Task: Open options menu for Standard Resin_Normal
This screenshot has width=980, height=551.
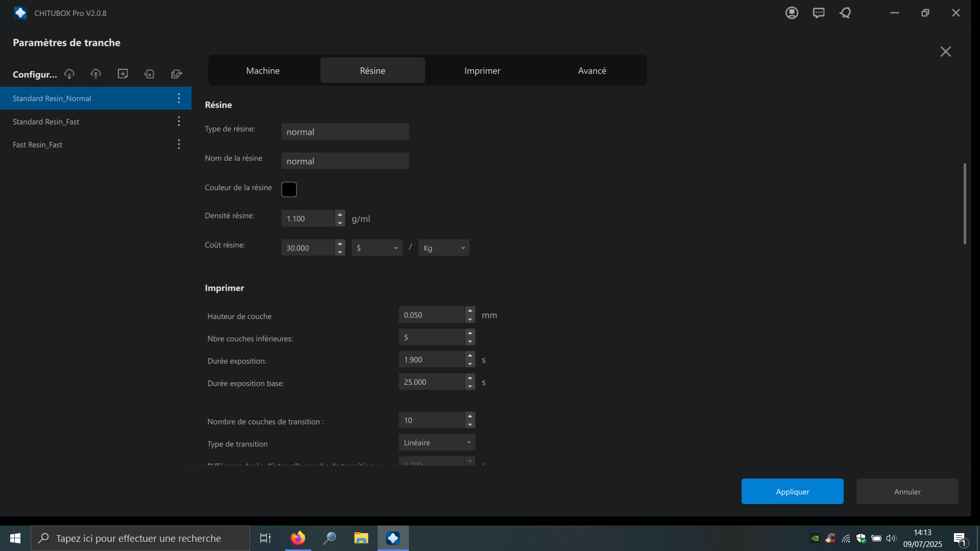Action: [x=179, y=98]
